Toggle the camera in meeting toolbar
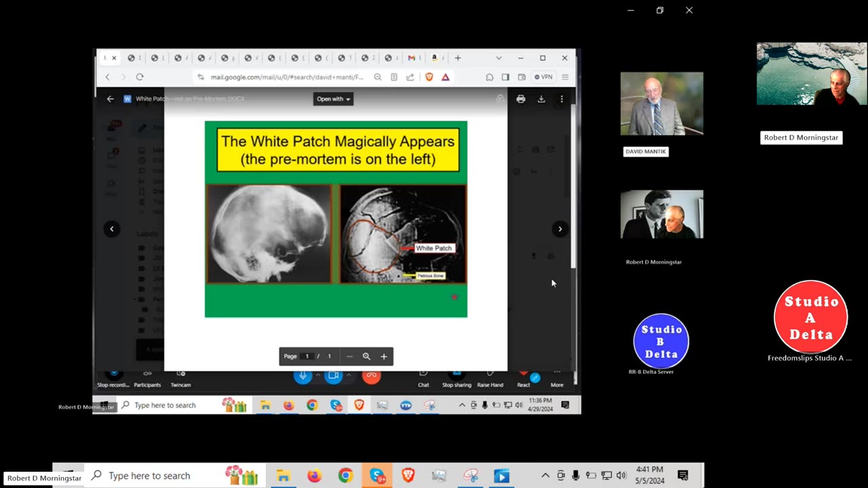This screenshot has height=488, width=868. [x=334, y=375]
